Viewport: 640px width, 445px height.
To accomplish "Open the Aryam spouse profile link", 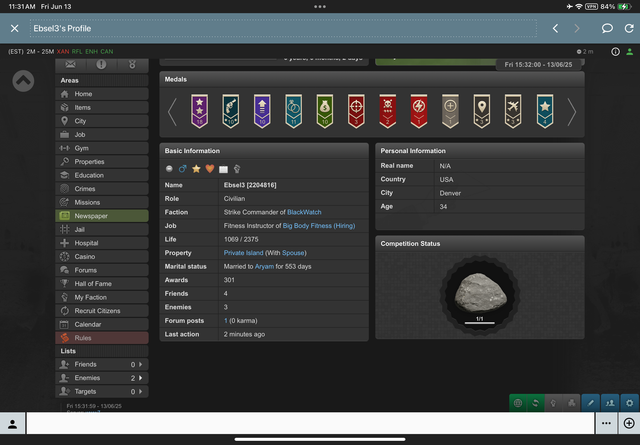I will 264,266.
